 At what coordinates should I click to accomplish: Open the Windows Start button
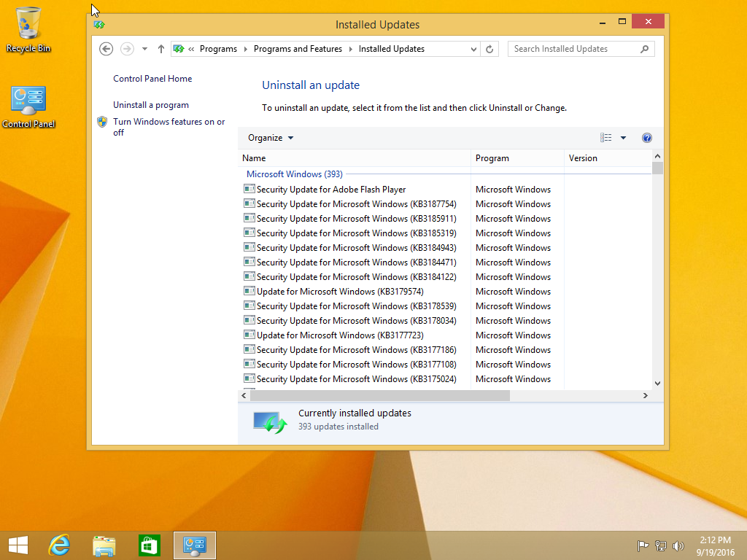pyautogui.click(x=18, y=545)
